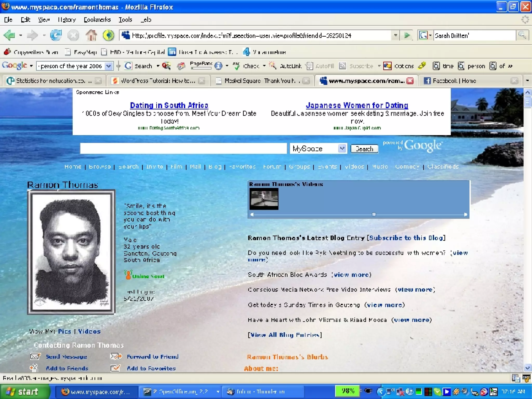
Task: Close the myspace.com browser tab
Action: point(410,81)
